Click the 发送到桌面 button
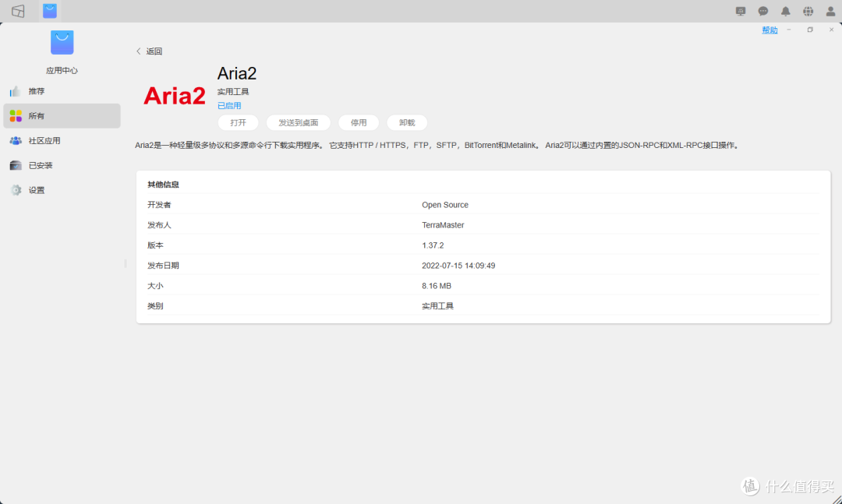This screenshot has width=842, height=504. pos(298,122)
